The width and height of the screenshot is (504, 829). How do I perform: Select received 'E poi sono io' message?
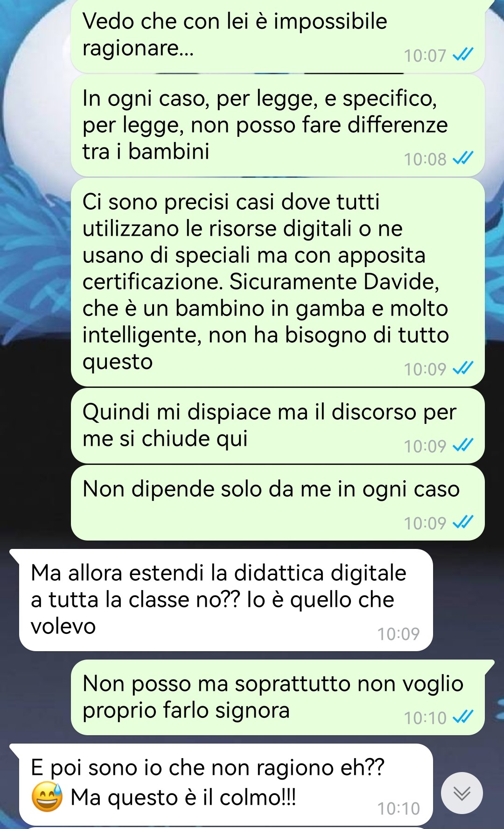point(226,784)
